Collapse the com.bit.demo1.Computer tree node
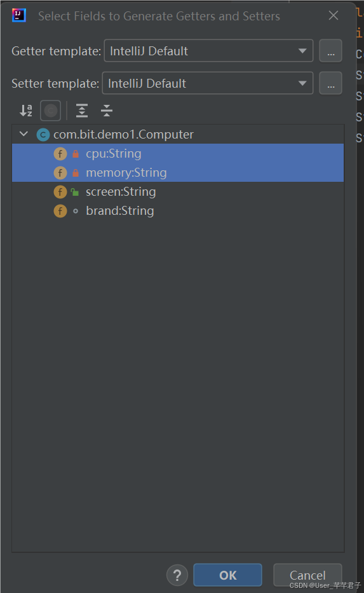 24,134
